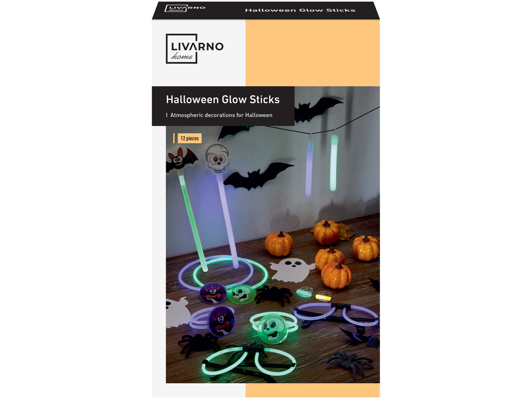Click the small Livarno logo on lid
The width and height of the screenshot is (532, 399).
185,8
